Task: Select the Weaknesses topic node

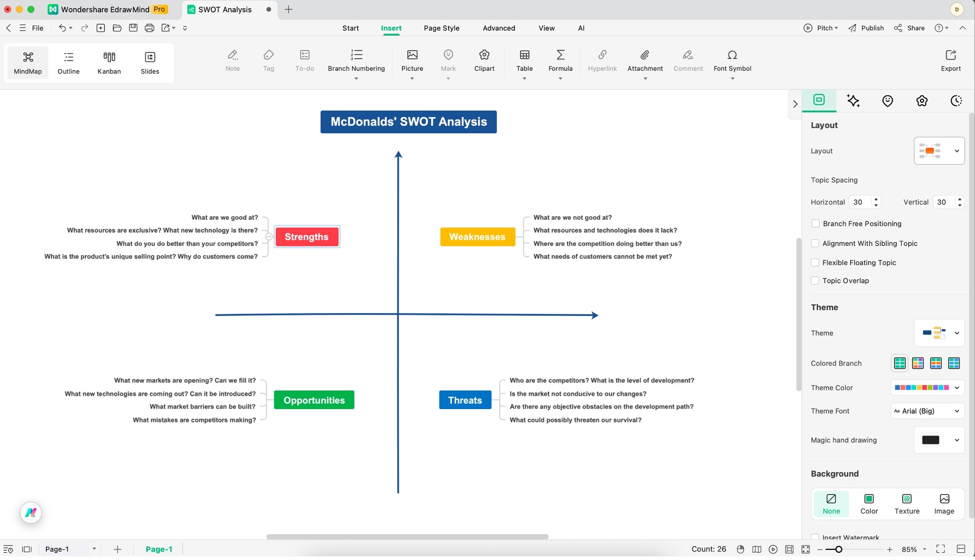Action: pos(477,237)
